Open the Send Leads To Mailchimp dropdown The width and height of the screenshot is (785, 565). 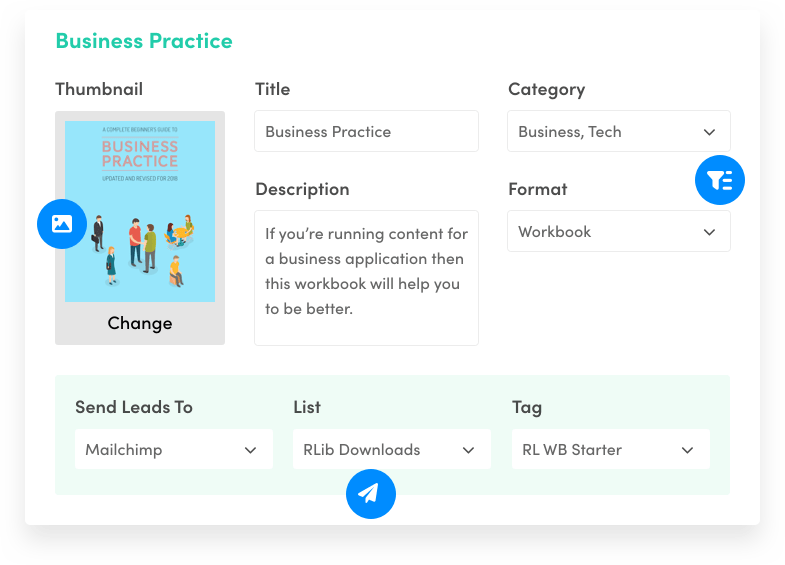coord(173,450)
